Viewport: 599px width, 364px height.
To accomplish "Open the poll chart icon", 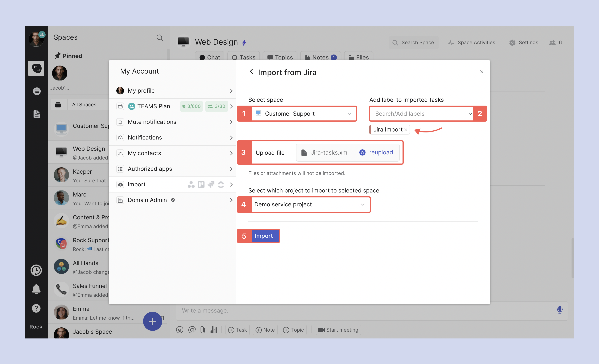I will (x=213, y=330).
